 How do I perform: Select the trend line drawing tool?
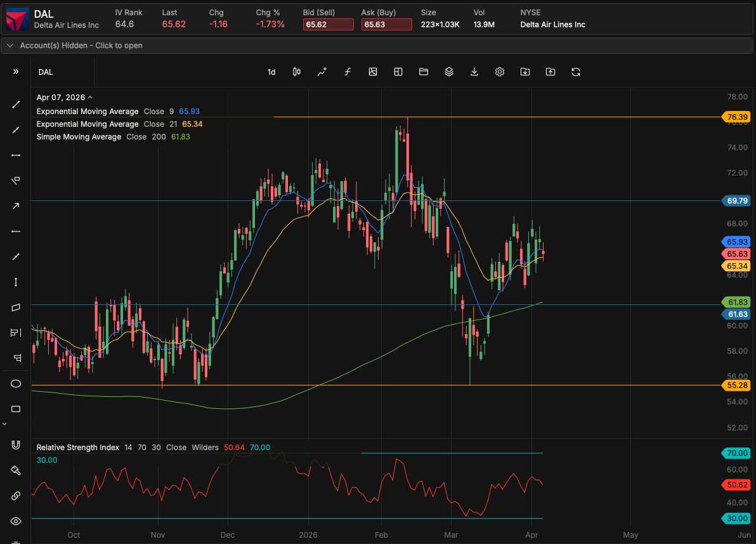pos(16,105)
